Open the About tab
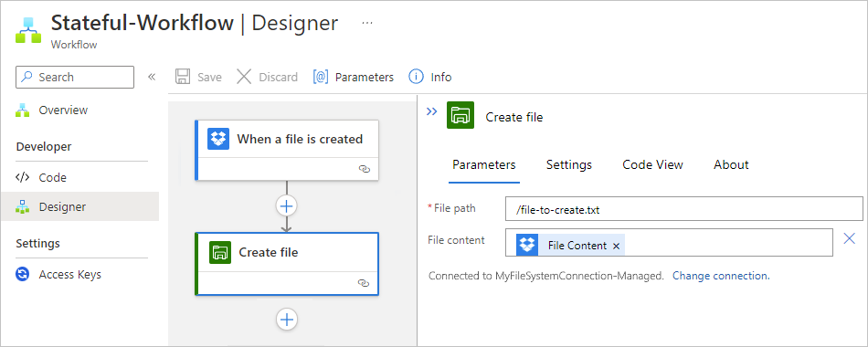 click(x=731, y=164)
